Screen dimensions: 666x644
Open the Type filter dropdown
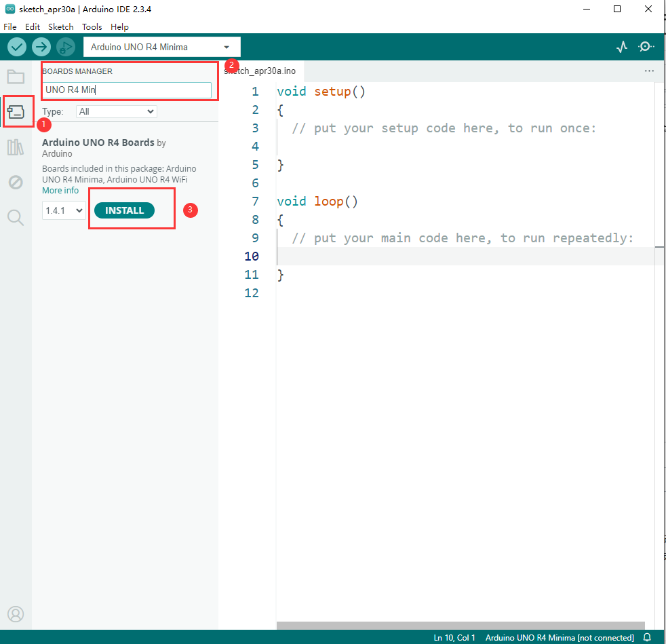tap(117, 112)
